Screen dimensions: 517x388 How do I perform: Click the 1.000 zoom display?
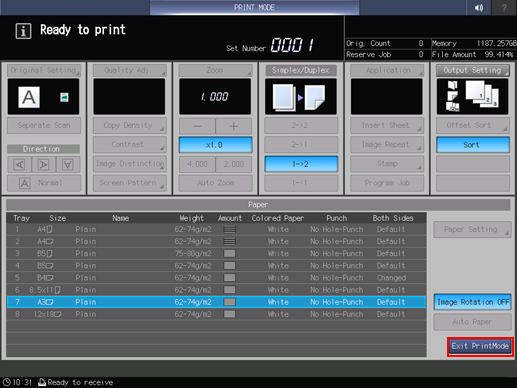(215, 97)
